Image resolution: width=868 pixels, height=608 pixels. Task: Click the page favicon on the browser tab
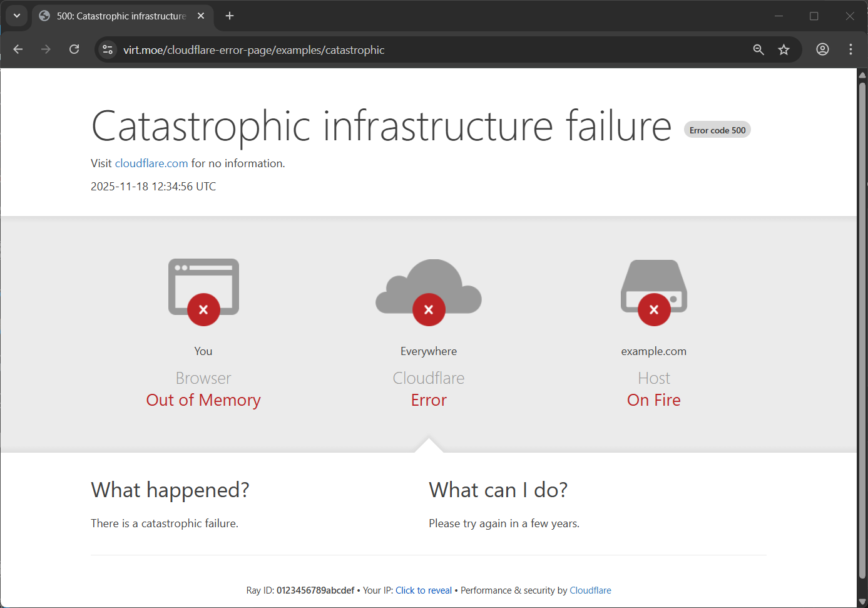tap(44, 16)
